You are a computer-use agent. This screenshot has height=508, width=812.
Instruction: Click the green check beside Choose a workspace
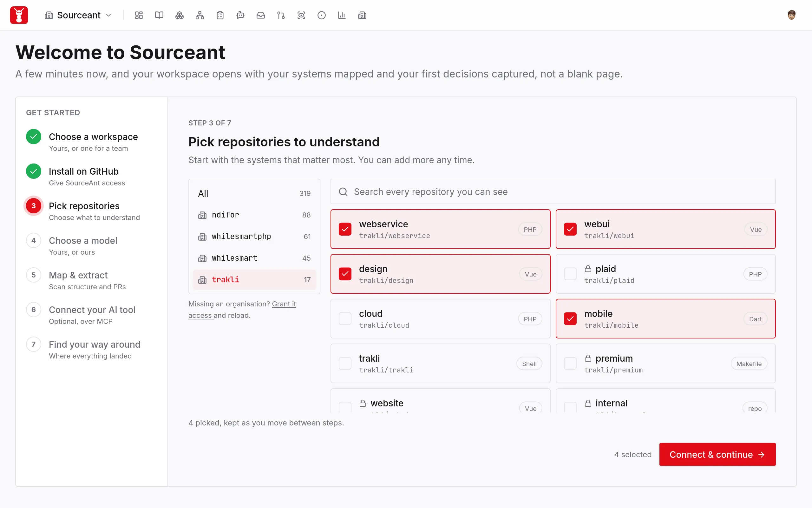click(x=34, y=137)
